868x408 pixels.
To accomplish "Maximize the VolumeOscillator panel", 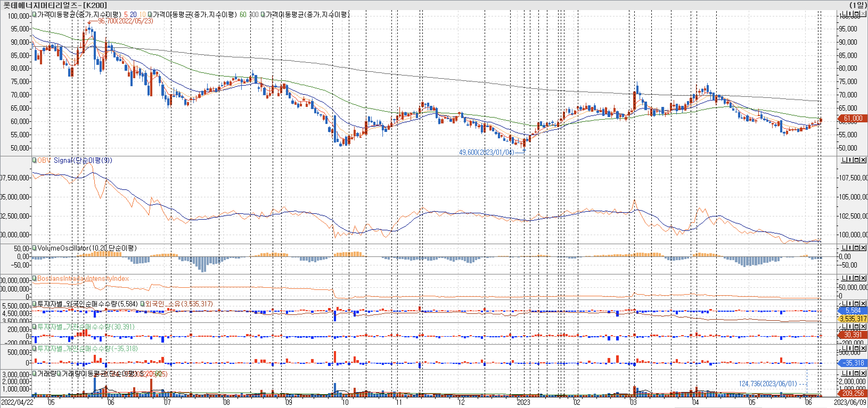I will pos(857,248).
